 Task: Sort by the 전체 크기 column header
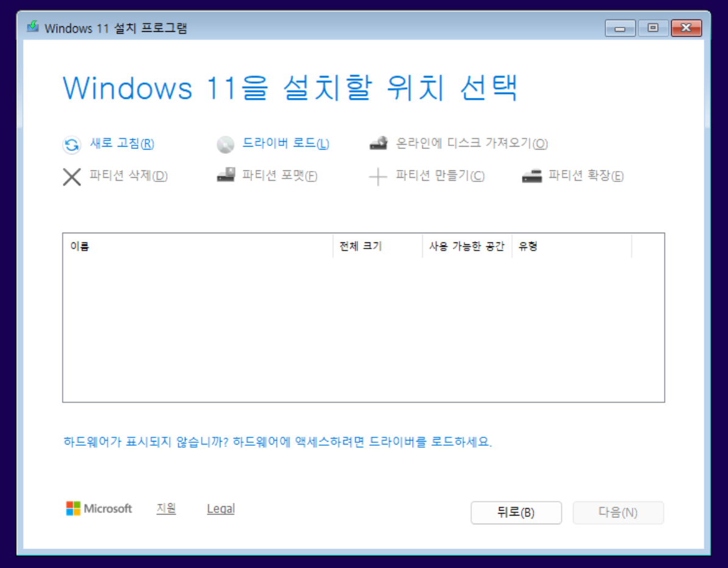tap(378, 246)
